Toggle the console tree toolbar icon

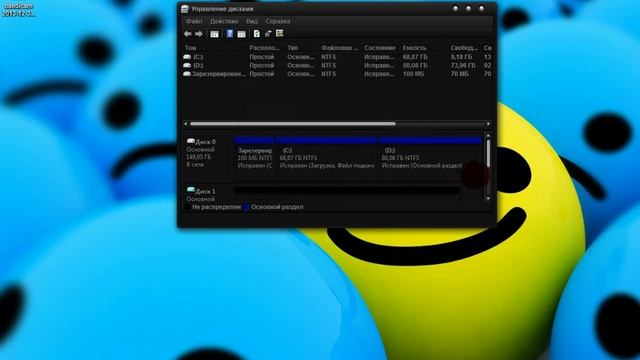[214, 34]
